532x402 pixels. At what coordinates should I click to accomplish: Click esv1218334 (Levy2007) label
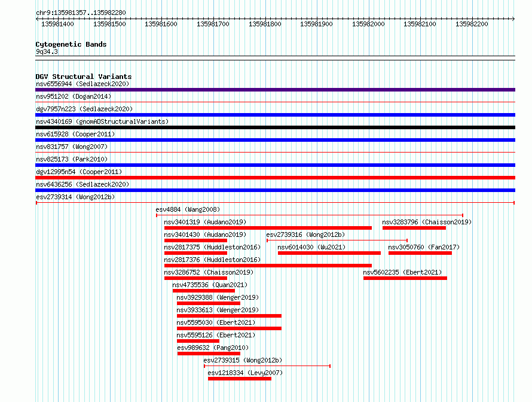(x=245, y=373)
